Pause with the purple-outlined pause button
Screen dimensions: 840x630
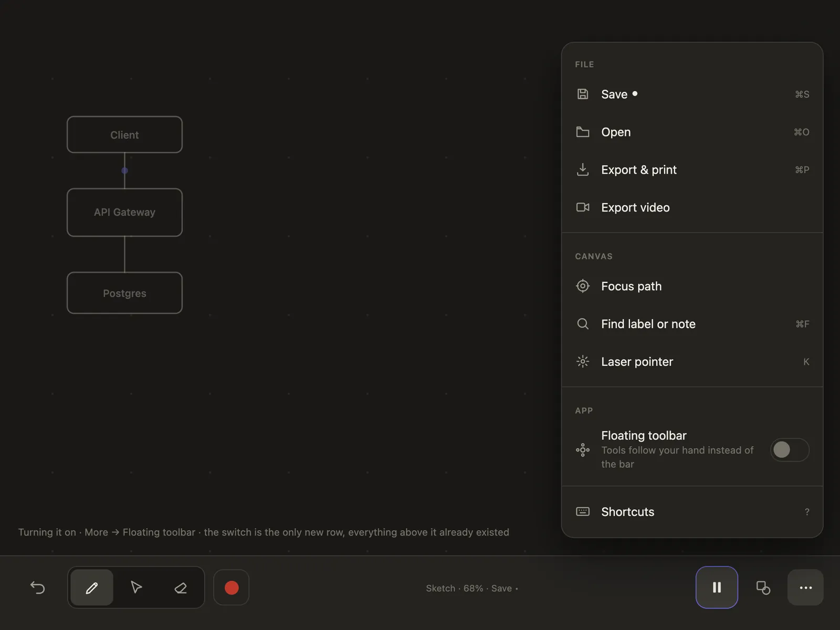[x=717, y=587]
